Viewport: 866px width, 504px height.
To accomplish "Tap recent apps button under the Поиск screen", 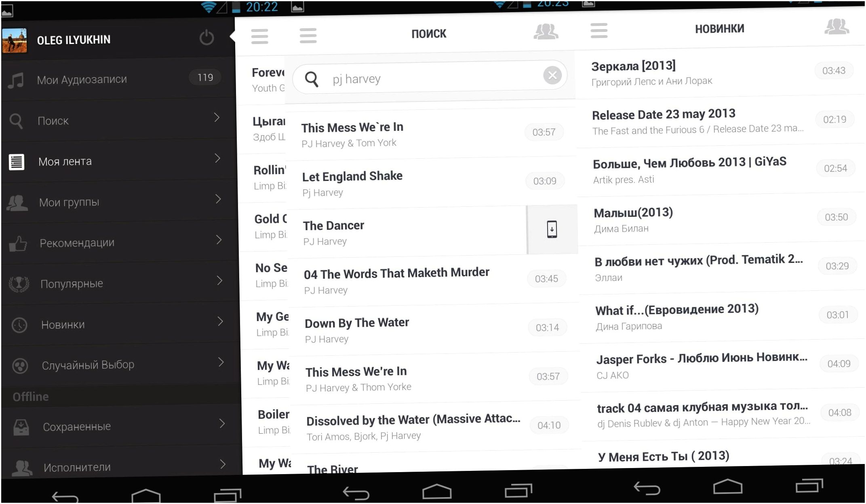I will 518,490.
